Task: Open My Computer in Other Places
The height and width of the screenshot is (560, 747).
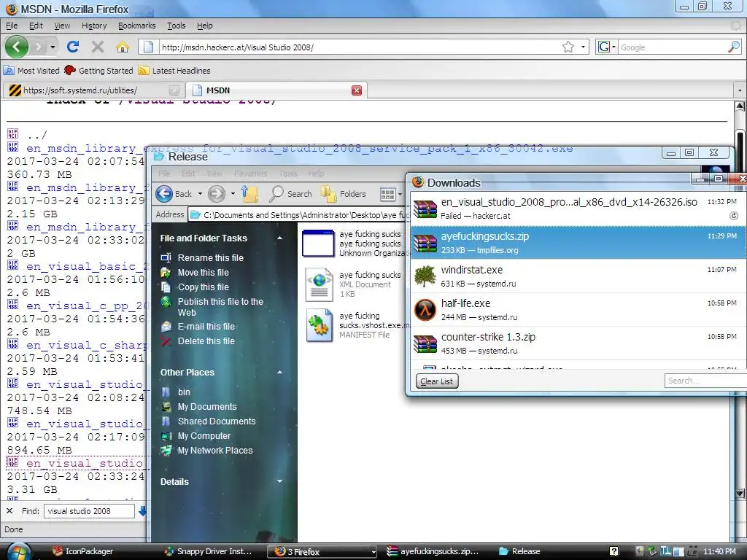Action: click(204, 436)
